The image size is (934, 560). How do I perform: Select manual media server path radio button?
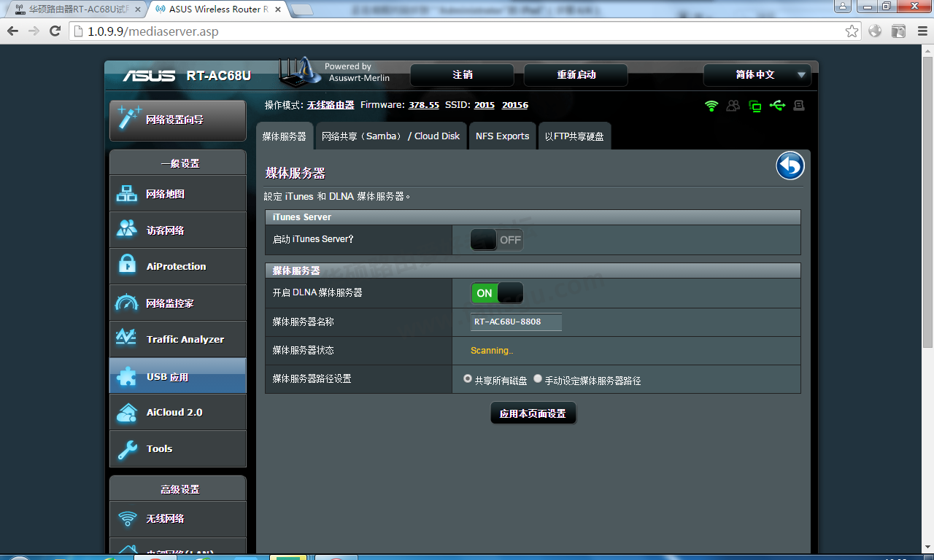click(x=538, y=379)
